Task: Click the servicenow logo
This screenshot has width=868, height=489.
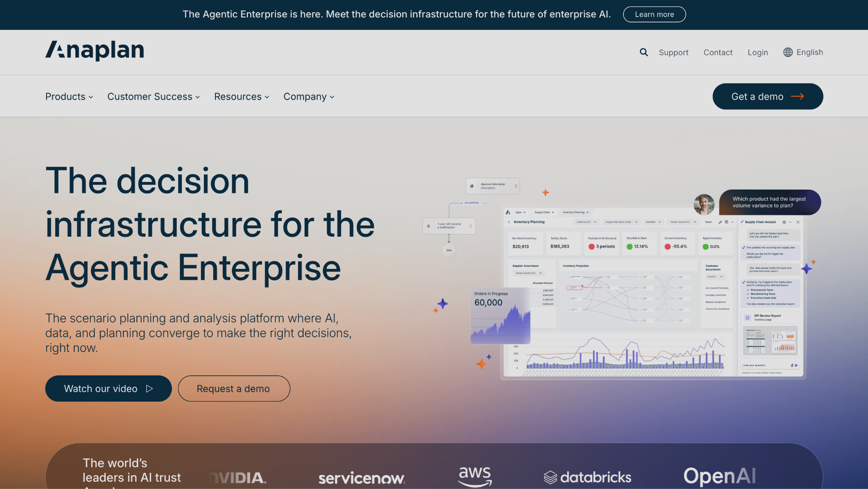Action: (x=362, y=478)
